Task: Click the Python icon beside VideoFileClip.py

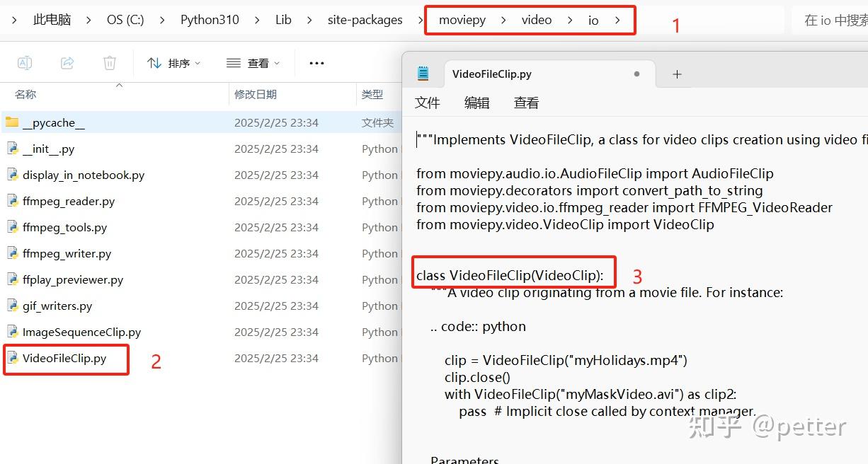Action: pyautogui.click(x=13, y=358)
